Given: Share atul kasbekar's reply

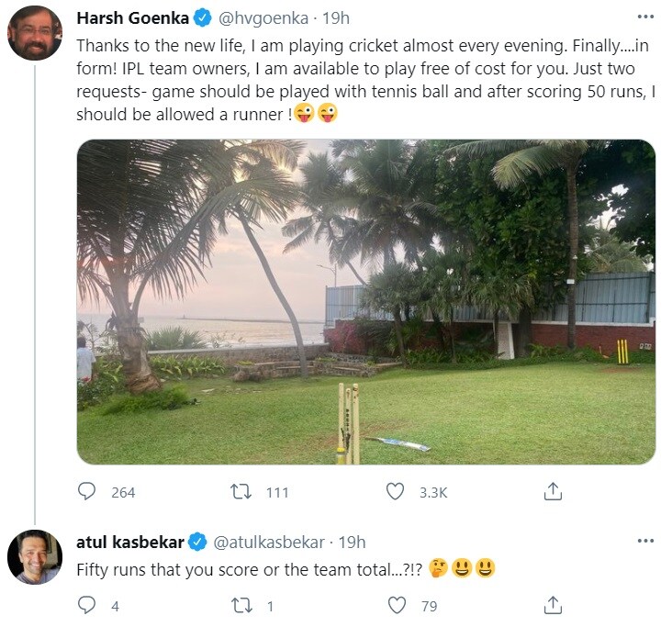Looking at the screenshot, I should coord(553,605).
